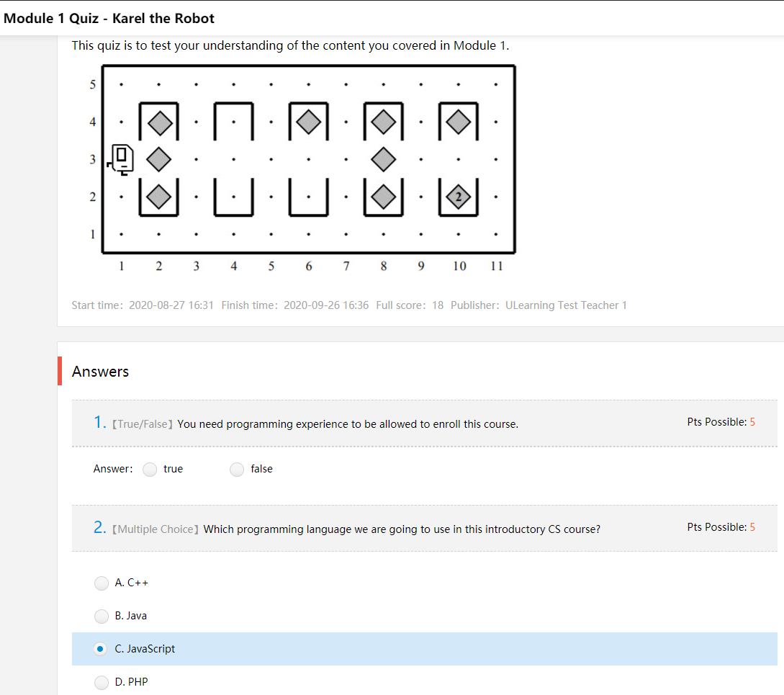Click the row 3 beeper at column 8

[x=384, y=160]
